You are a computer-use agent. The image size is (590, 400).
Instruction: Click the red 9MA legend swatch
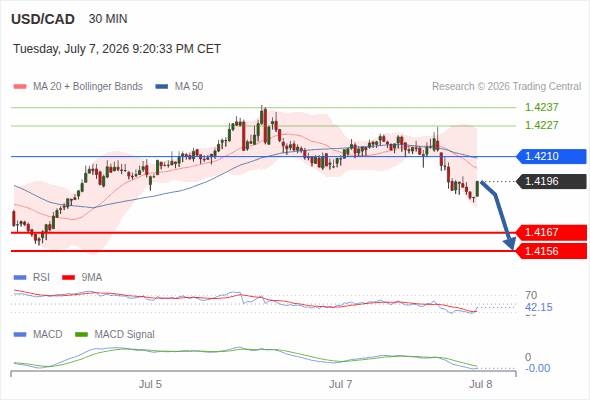point(68,278)
